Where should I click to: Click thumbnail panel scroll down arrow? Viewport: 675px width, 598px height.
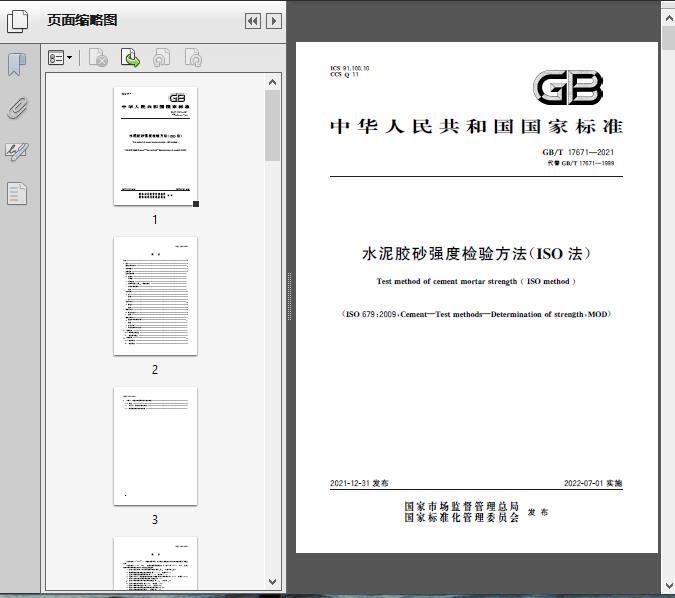pos(272,582)
